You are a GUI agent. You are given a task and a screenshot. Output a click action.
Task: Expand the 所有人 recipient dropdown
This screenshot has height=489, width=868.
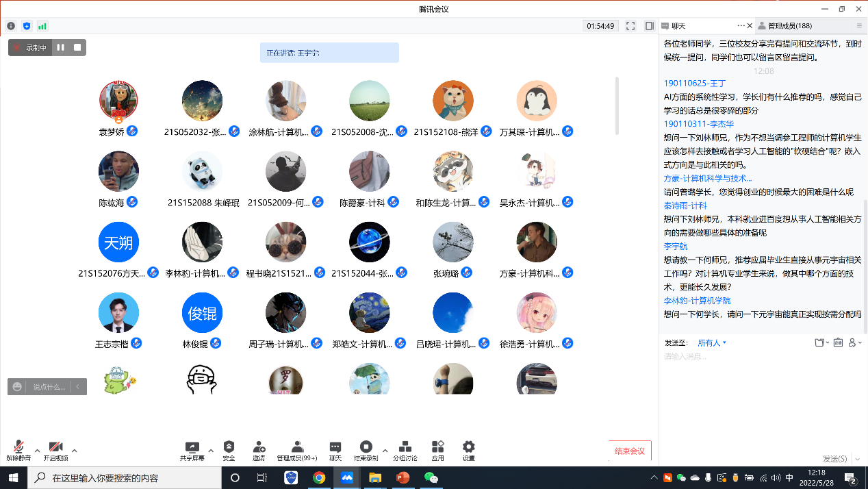712,342
